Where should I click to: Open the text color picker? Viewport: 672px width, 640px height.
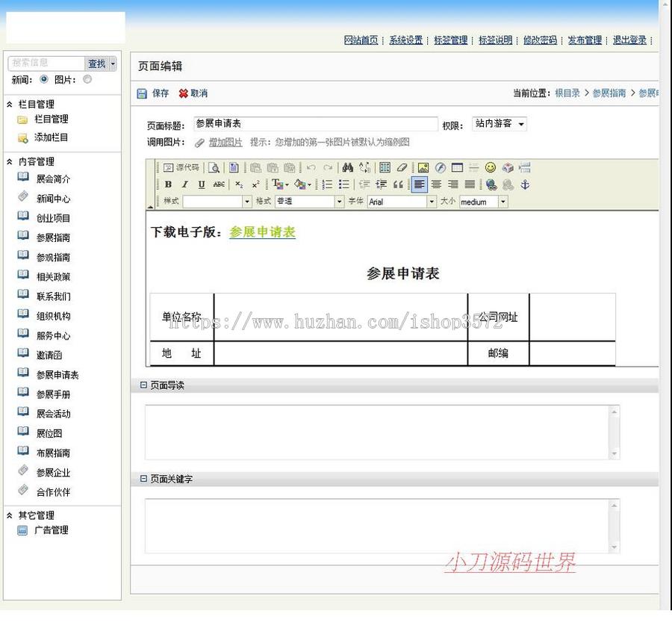pyautogui.click(x=280, y=184)
